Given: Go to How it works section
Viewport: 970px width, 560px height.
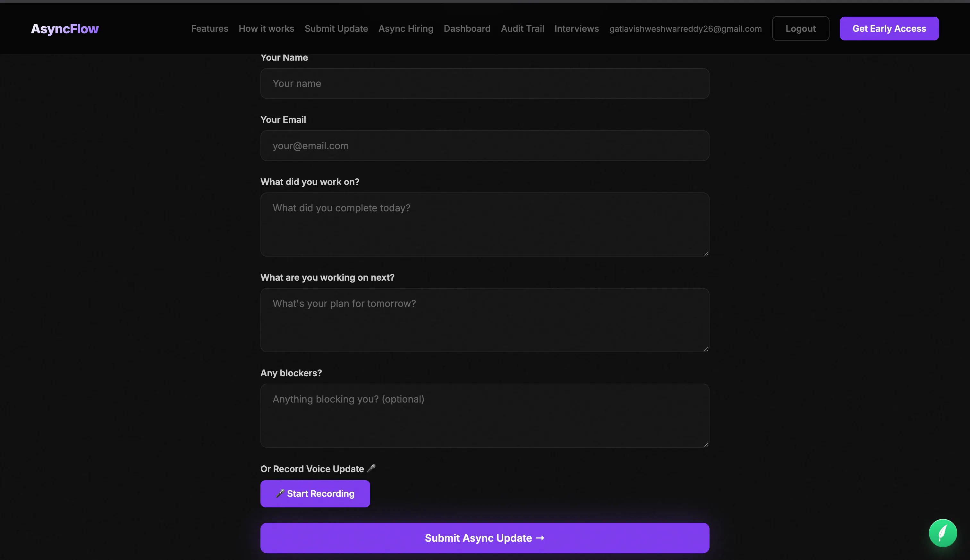Looking at the screenshot, I should tap(266, 29).
